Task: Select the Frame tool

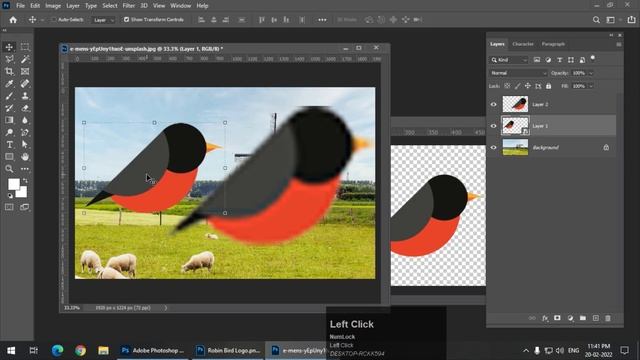Action: [25, 71]
